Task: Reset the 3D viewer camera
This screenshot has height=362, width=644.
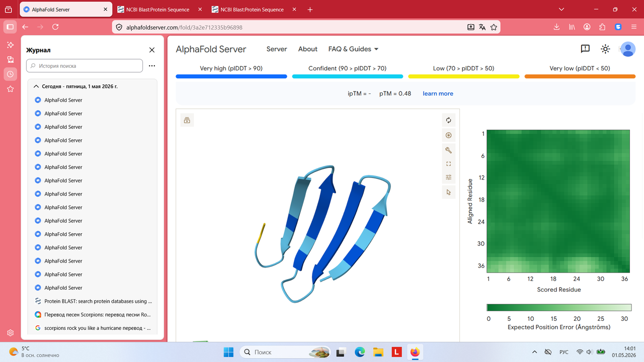Action: 448,120
